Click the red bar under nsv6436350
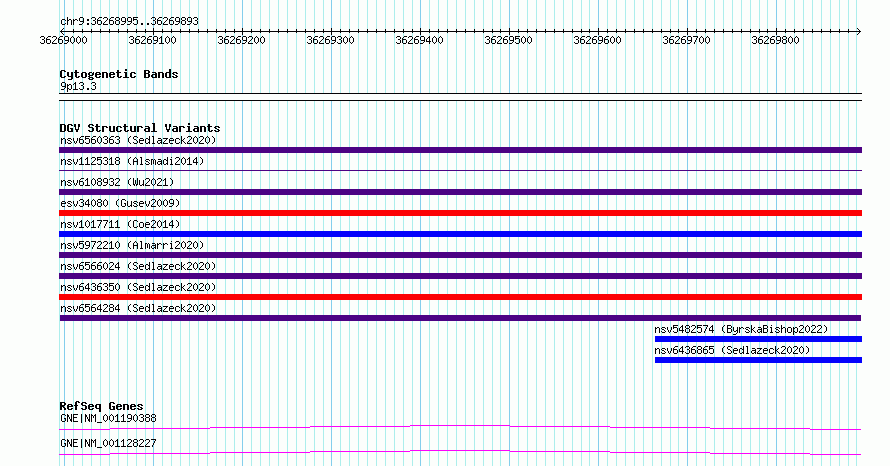 [x=460, y=297]
